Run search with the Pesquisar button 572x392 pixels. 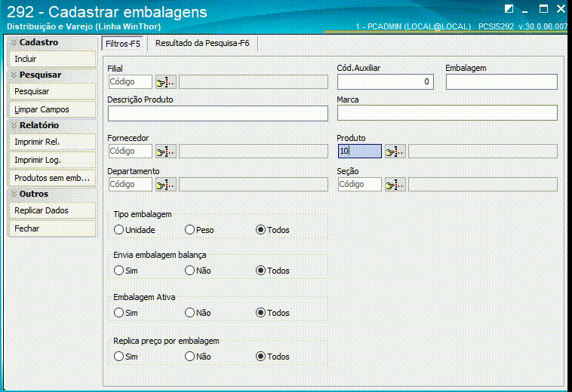53,91
